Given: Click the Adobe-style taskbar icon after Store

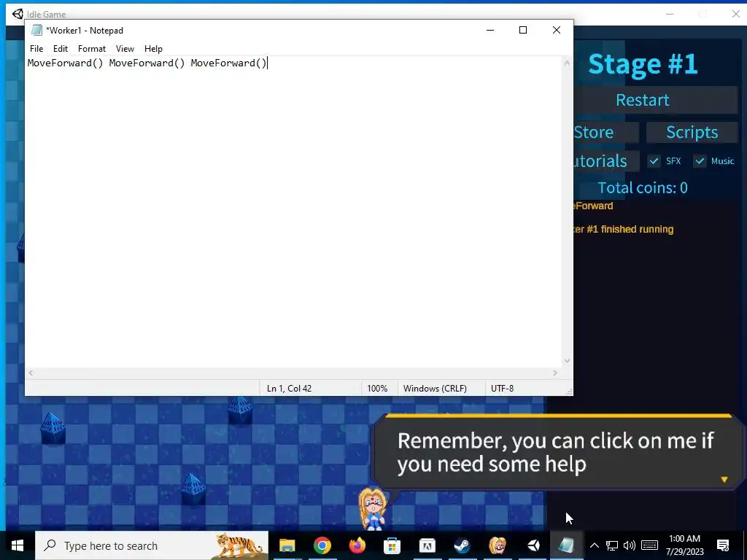Looking at the screenshot, I should coord(427,545).
